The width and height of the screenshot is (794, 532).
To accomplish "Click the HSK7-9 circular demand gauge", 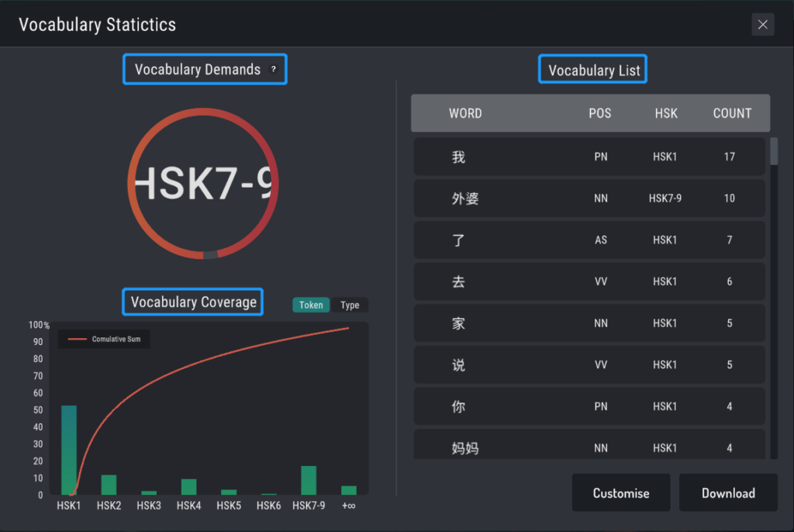I will (202, 185).
